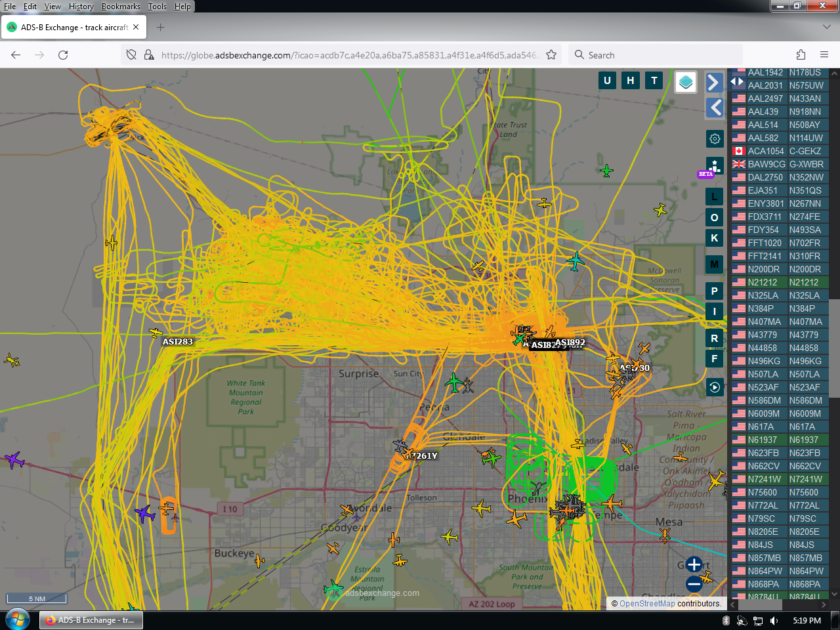Select the BAW9CG G-XWBR row

coord(779,164)
